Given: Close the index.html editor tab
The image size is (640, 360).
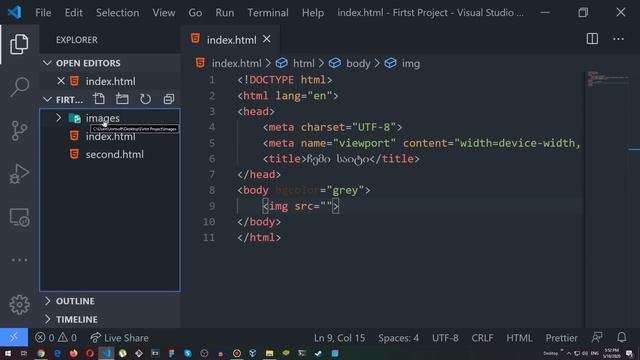Looking at the screenshot, I should (x=267, y=39).
